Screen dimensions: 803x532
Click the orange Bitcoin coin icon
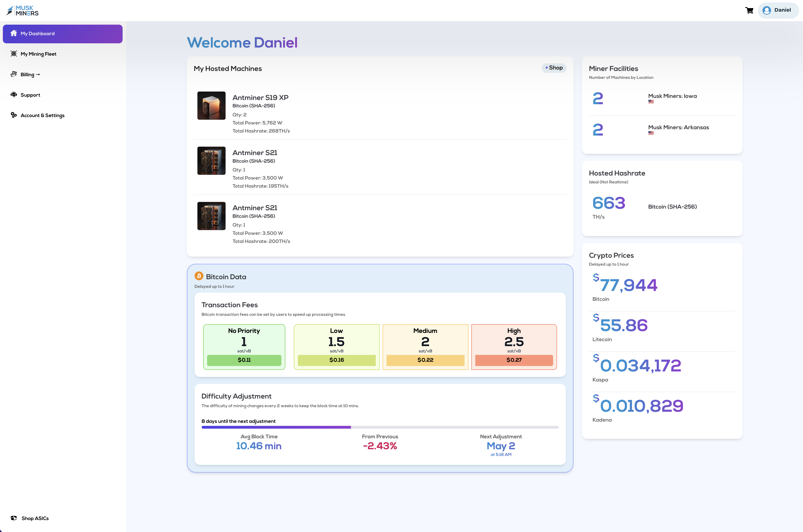[199, 276]
